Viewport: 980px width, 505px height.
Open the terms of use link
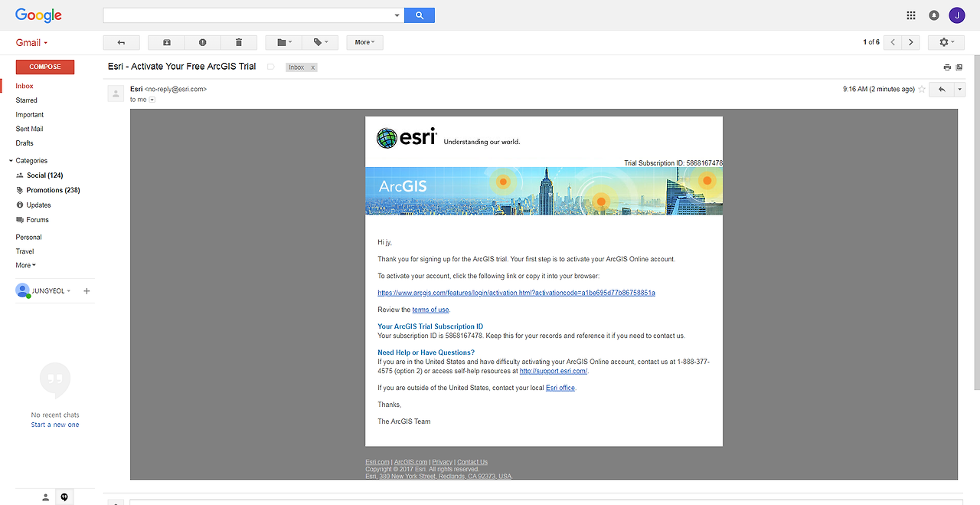point(430,310)
